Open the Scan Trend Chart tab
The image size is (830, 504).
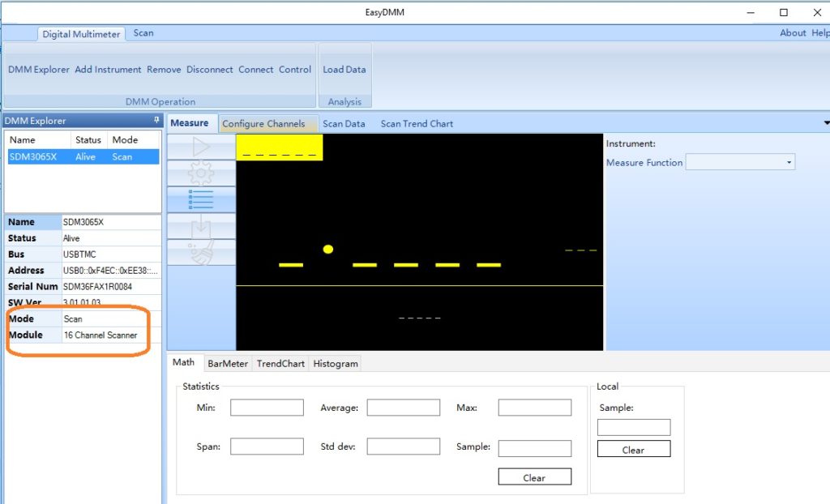[x=417, y=124]
